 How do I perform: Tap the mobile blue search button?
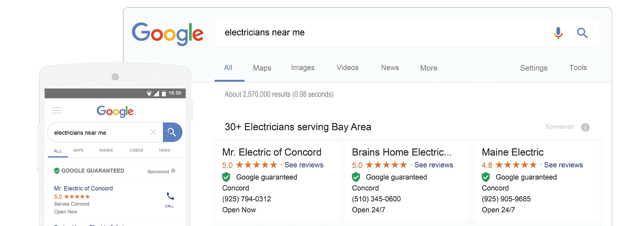pos(172,132)
